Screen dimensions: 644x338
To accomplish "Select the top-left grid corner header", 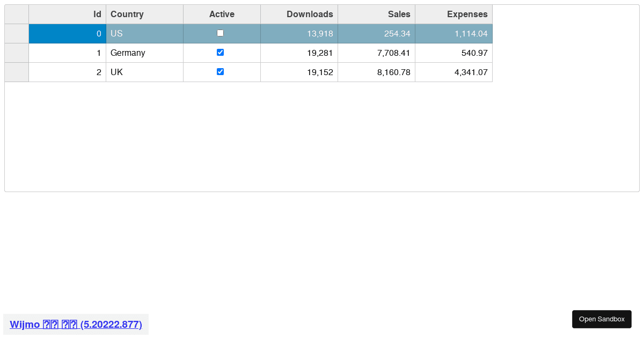I will point(16,14).
